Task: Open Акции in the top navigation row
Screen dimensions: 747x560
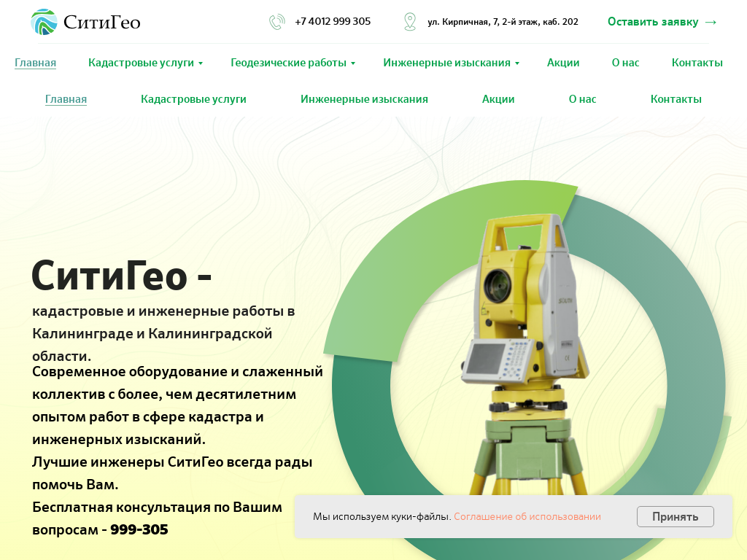Action: point(563,63)
